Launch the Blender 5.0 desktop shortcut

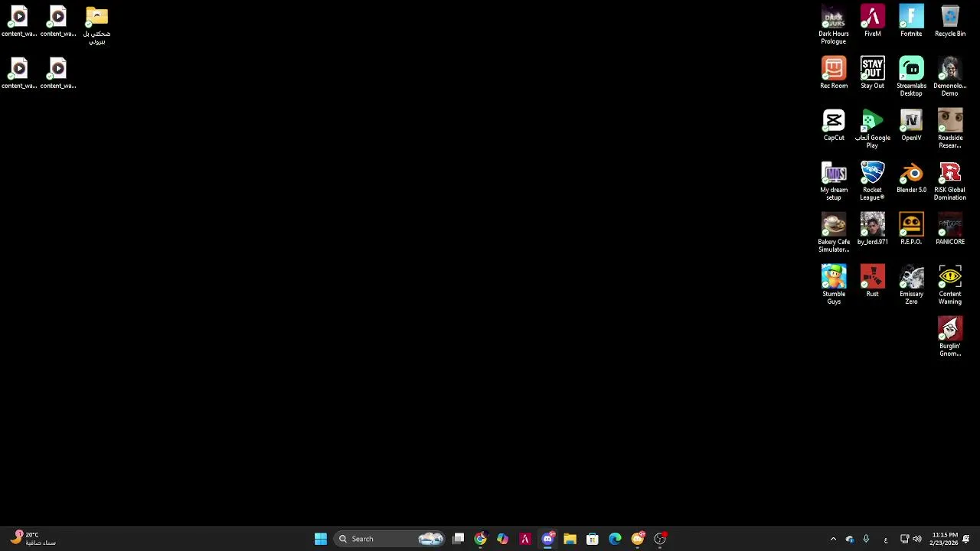[x=911, y=178]
